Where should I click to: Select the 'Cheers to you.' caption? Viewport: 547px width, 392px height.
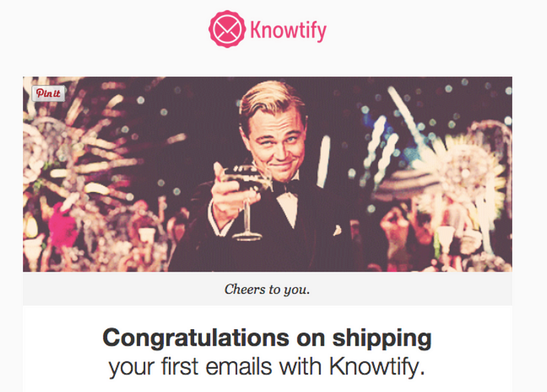click(x=267, y=289)
